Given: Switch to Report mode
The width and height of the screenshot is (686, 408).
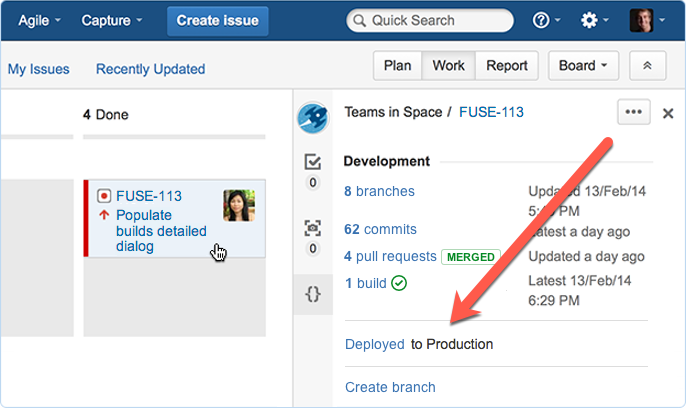Looking at the screenshot, I should pyautogui.click(x=507, y=66).
